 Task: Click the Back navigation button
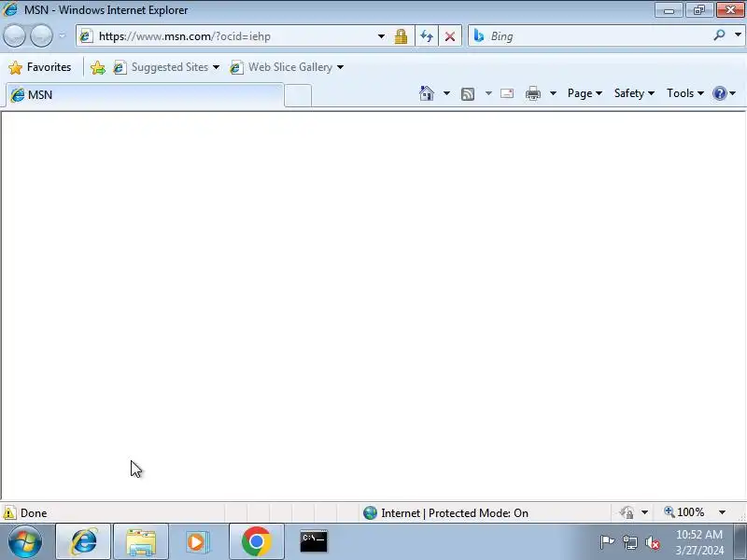click(x=15, y=35)
